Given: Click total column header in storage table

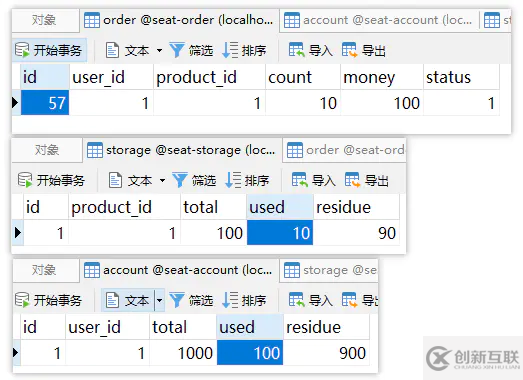Looking at the screenshot, I should (x=213, y=207).
